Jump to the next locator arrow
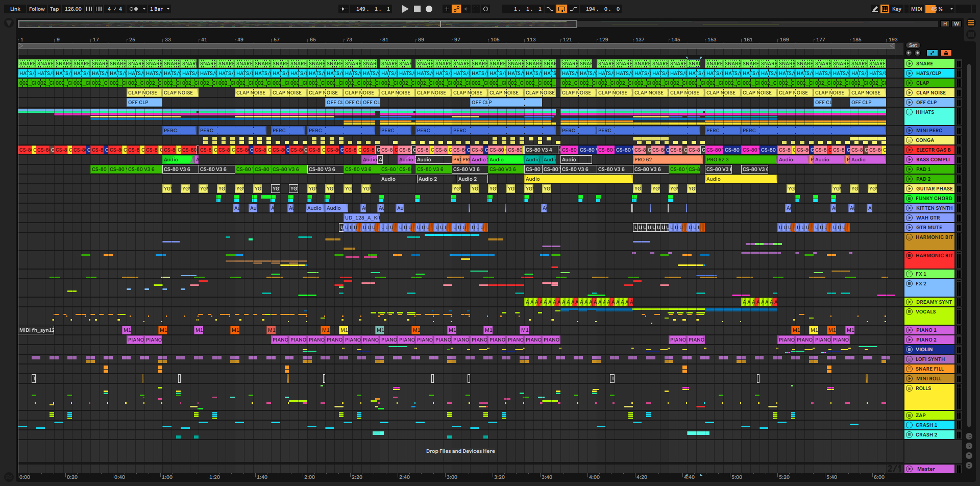 (x=917, y=53)
